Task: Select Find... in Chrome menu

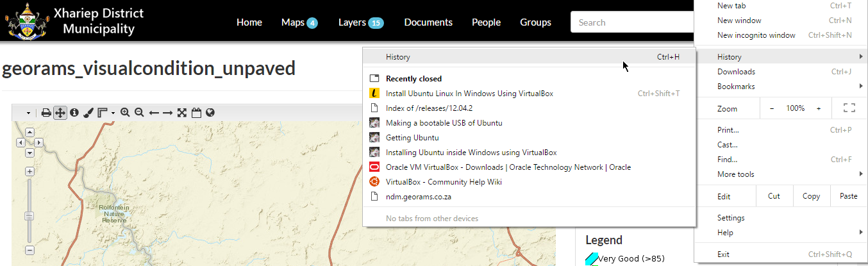Action: pos(781,160)
